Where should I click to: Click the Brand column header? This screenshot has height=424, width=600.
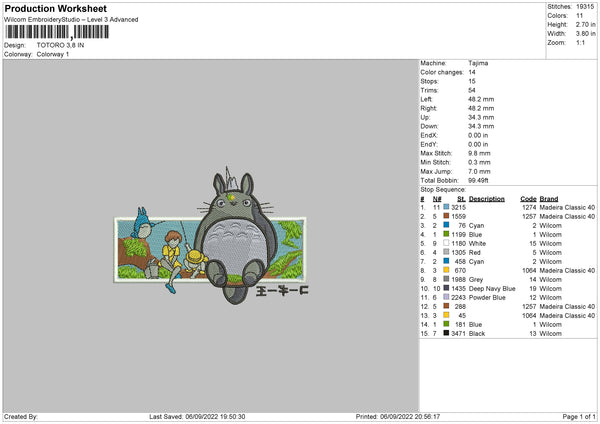click(x=549, y=199)
